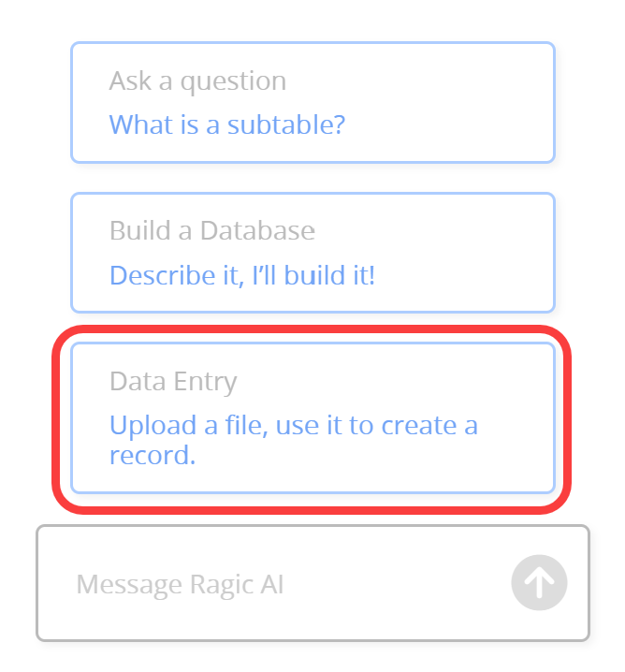
Task: Start the database builder suggestion
Action: coord(242,275)
